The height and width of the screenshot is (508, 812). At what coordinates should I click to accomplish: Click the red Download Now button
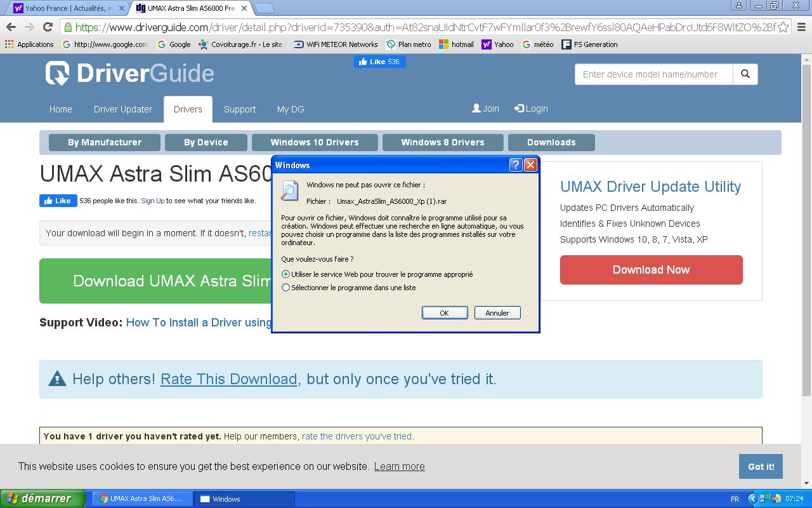652,270
